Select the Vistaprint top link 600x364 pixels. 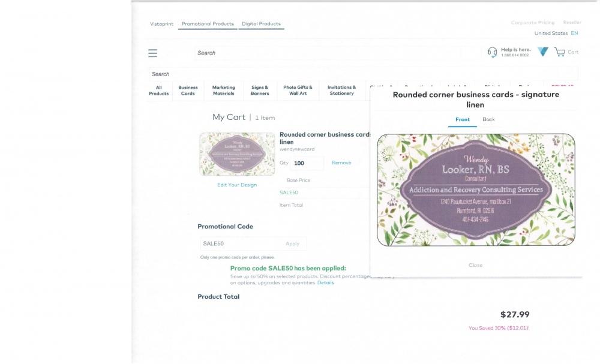[x=161, y=24]
